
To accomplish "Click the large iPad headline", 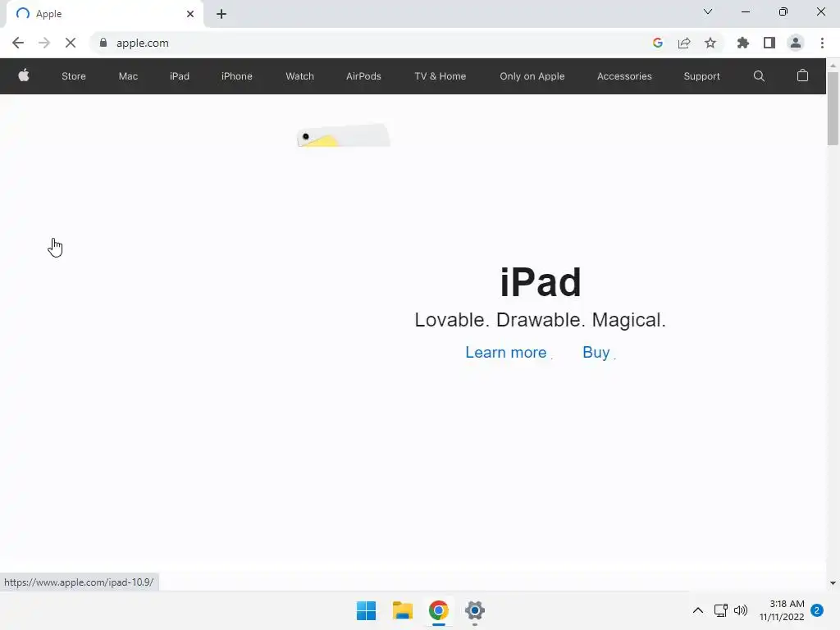I will tap(540, 282).
